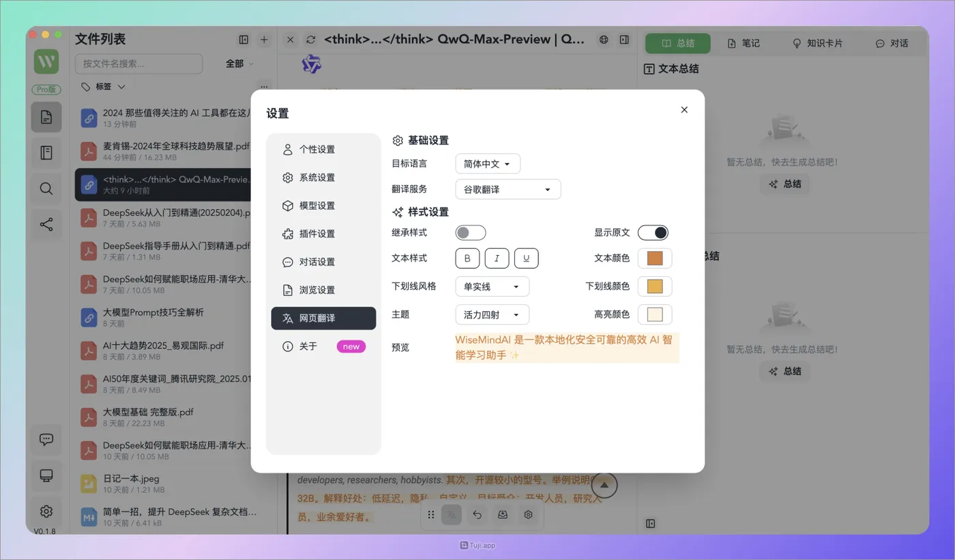The image size is (955, 560).
Task: Click the undo arrow in floating toolbar
Action: tap(477, 514)
